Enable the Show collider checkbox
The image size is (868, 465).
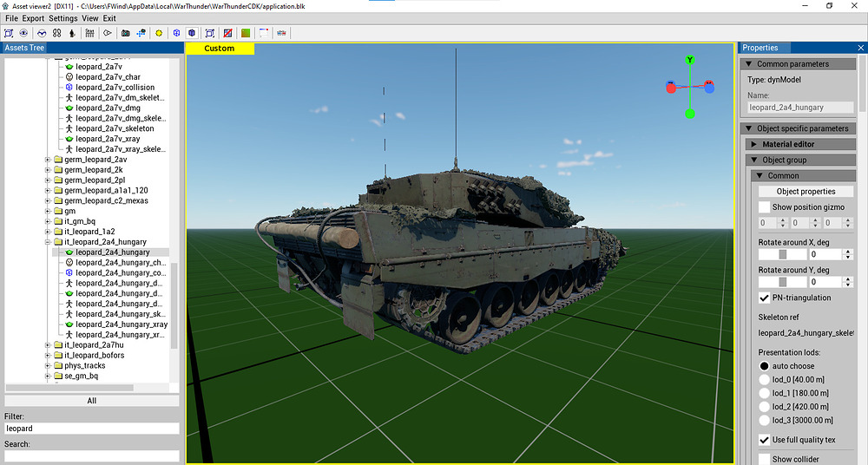[765, 459]
